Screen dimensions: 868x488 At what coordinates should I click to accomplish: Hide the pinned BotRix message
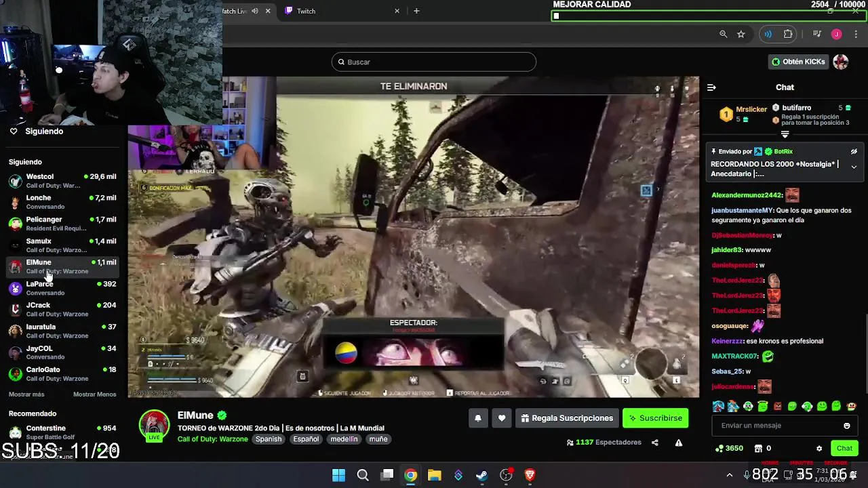[854, 152]
